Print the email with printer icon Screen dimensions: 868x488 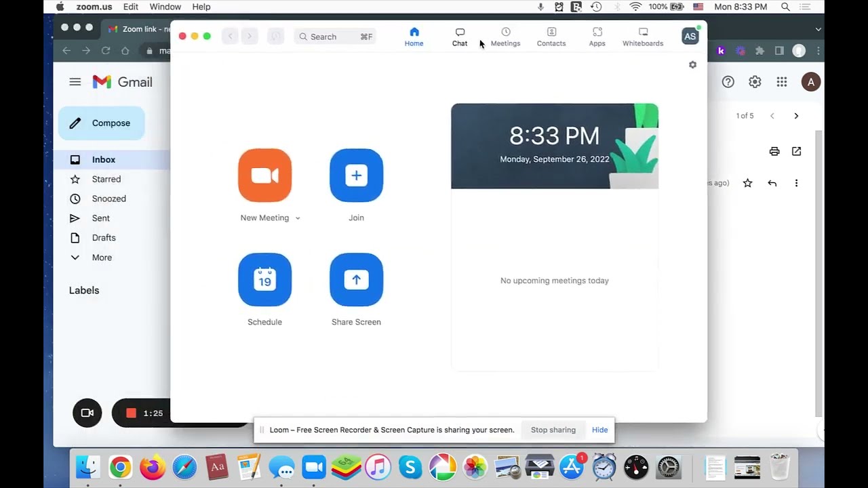point(774,151)
